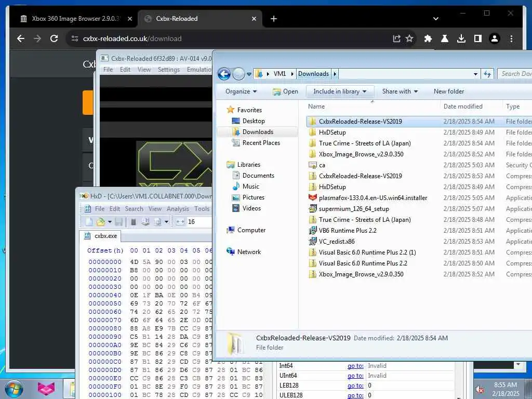Click the site info icon in address bar
This screenshot has width=532, height=399.
(75, 38)
